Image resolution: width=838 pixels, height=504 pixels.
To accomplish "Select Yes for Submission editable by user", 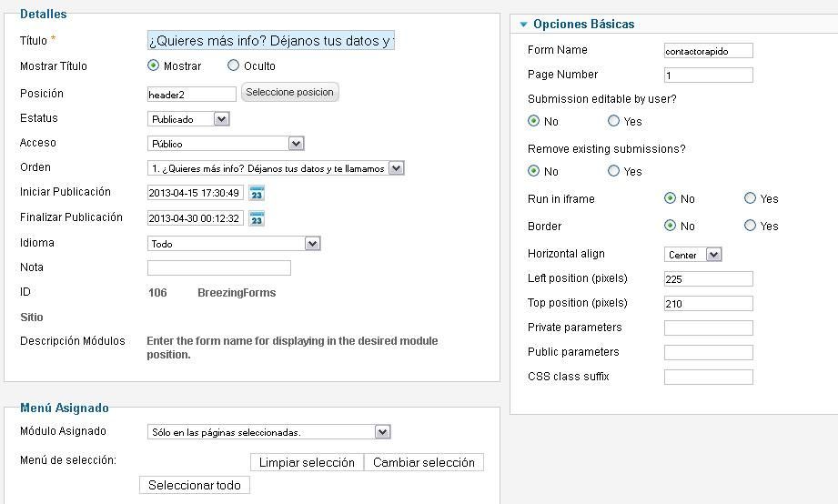I will tap(613, 121).
